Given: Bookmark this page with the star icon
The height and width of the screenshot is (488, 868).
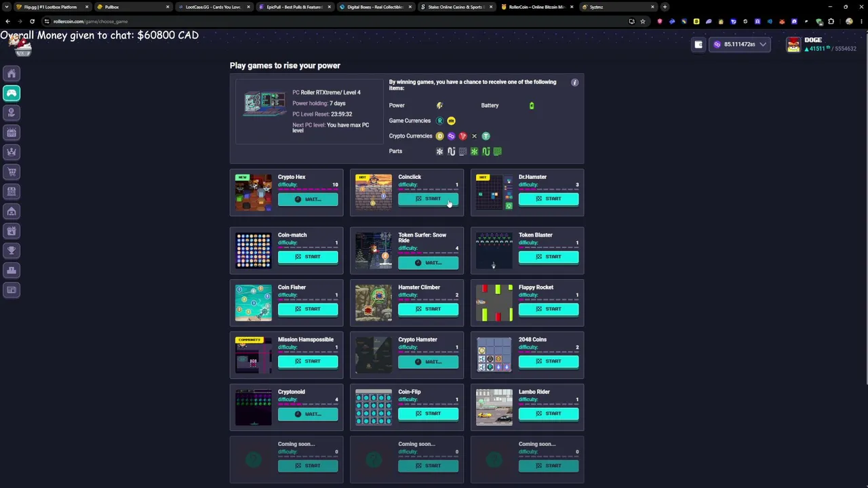Looking at the screenshot, I should 642,21.
